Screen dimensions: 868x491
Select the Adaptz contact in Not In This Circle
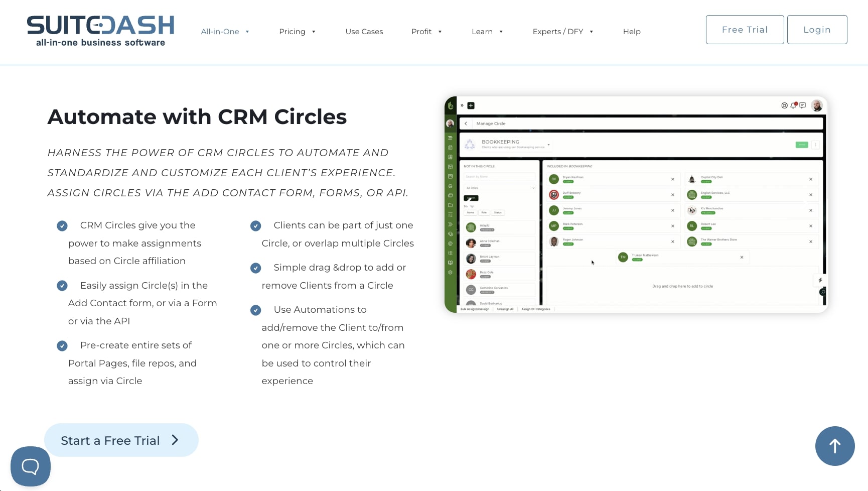tap(500, 227)
